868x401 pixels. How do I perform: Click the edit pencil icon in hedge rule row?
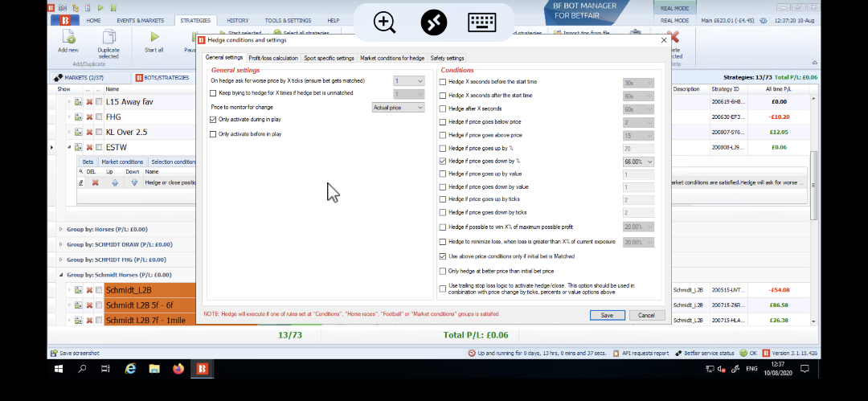click(x=81, y=182)
